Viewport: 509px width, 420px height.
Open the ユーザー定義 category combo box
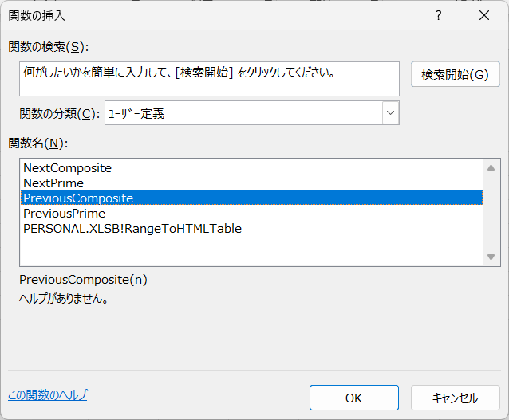pos(252,113)
